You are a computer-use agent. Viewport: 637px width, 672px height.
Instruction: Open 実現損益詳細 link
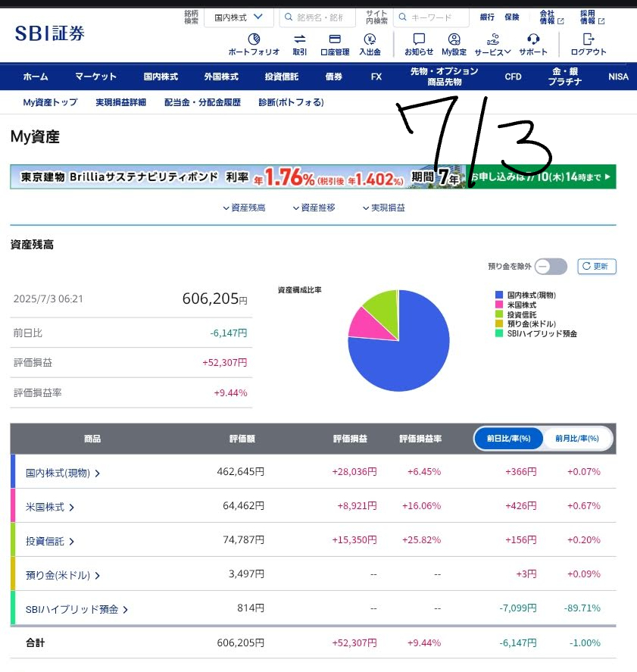click(x=120, y=102)
